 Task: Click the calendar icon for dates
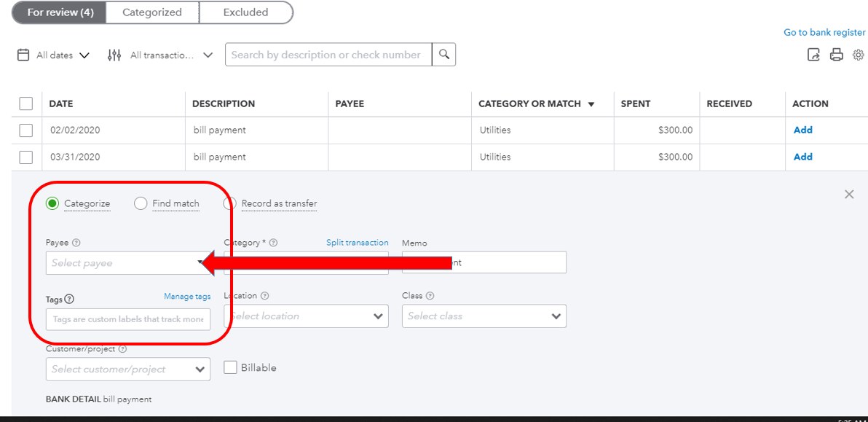click(23, 55)
